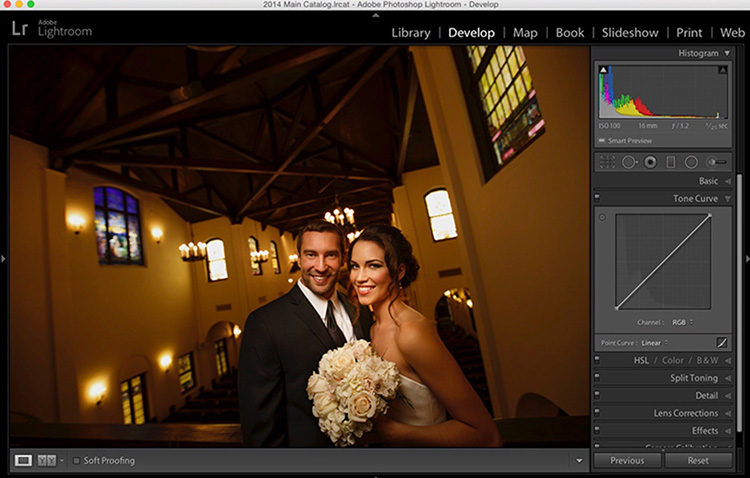
Task: Click the Smart Preview indicator icon
Action: tap(602, 141)
